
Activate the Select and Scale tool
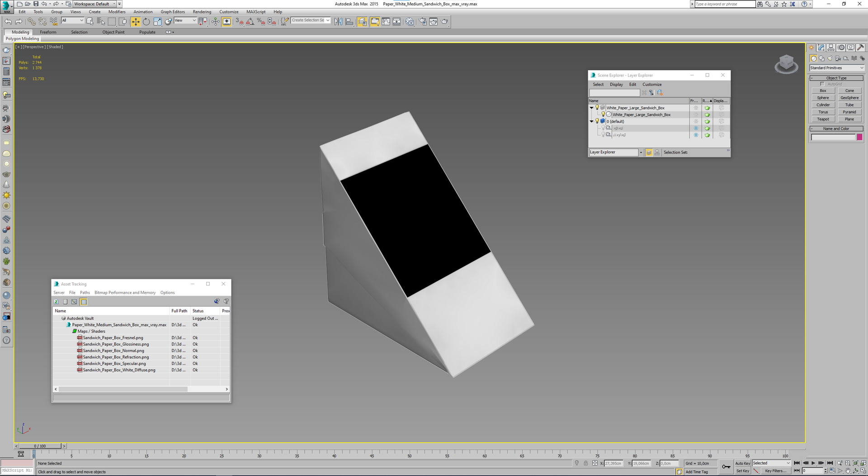pos(157,22)
